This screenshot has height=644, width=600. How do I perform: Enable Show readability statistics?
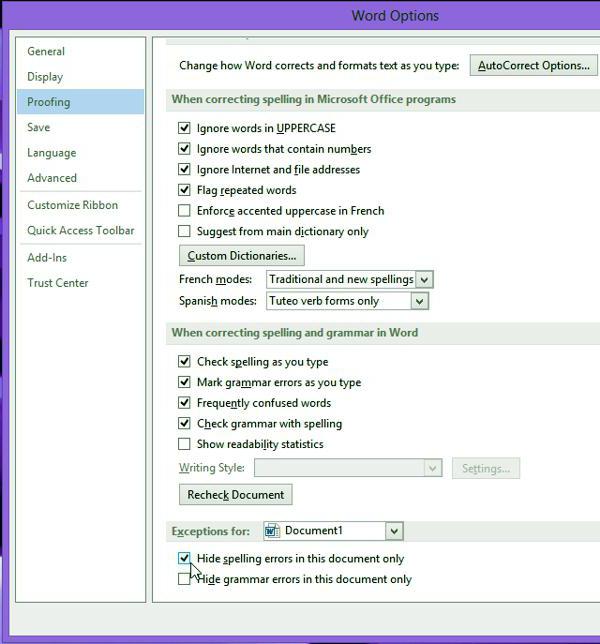[184, 444]
